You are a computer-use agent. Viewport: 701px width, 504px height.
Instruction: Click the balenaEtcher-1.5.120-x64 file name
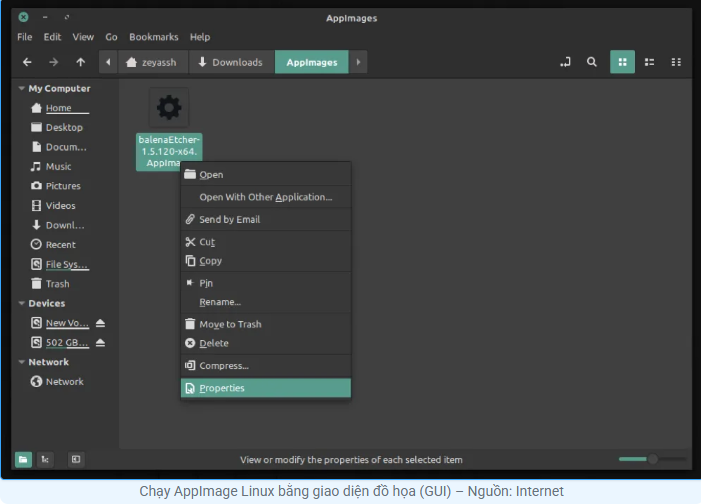(x=169, y=151)
